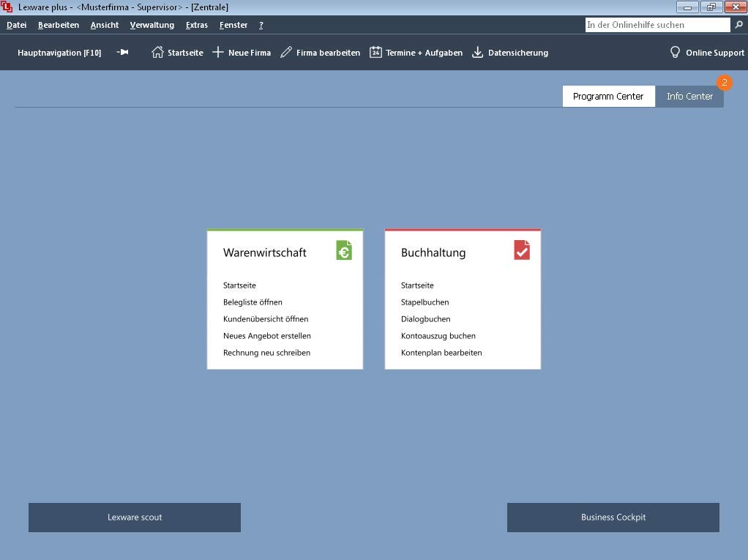
Task: Open Startseite link under Buchhaltung
Action: (417, 285)
